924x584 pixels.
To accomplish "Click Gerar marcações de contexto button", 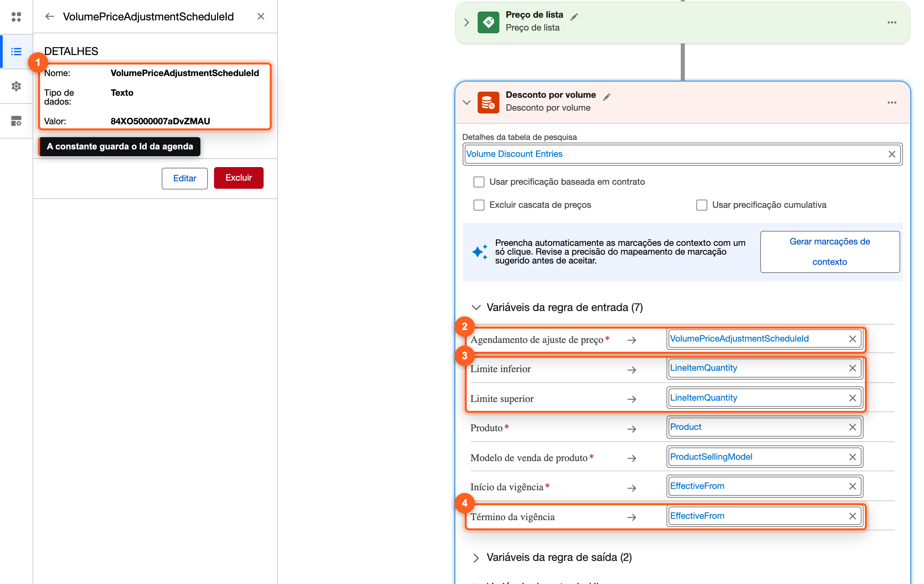I will 830,252.
